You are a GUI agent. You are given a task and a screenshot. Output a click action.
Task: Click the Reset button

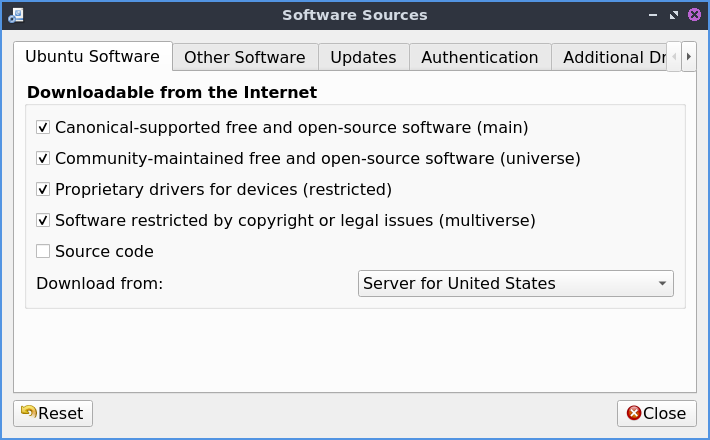[x=52, y=413]
